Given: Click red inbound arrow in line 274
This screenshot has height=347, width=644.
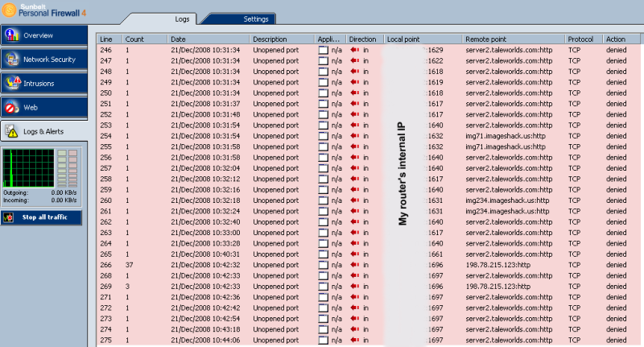Looking at the screenshot, I should [354, 329].
